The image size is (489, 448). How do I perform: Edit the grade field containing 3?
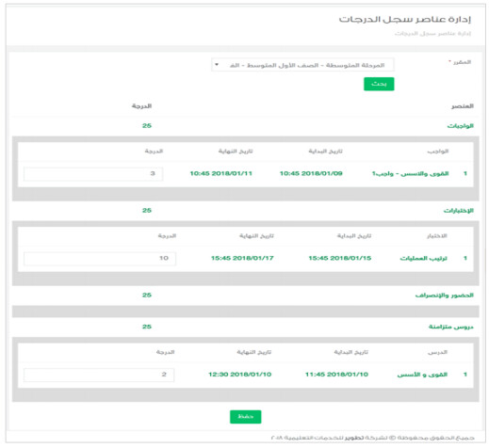[93, 174]
